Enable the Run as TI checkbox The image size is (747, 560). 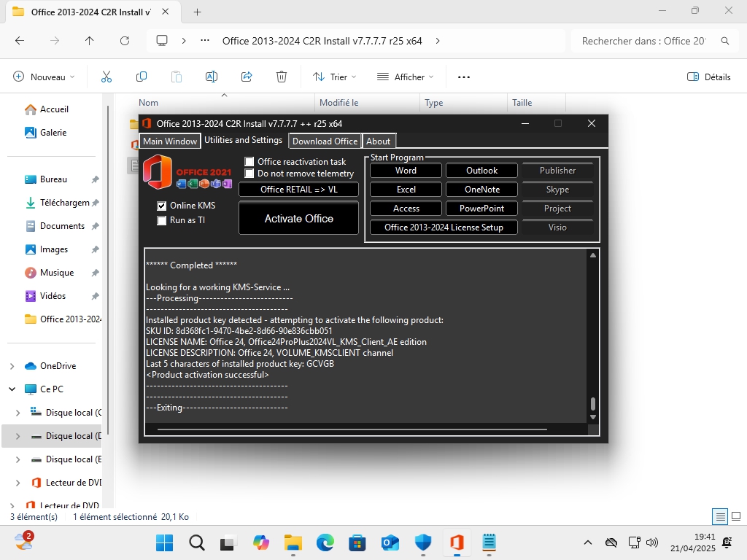(x=162, y=220)
